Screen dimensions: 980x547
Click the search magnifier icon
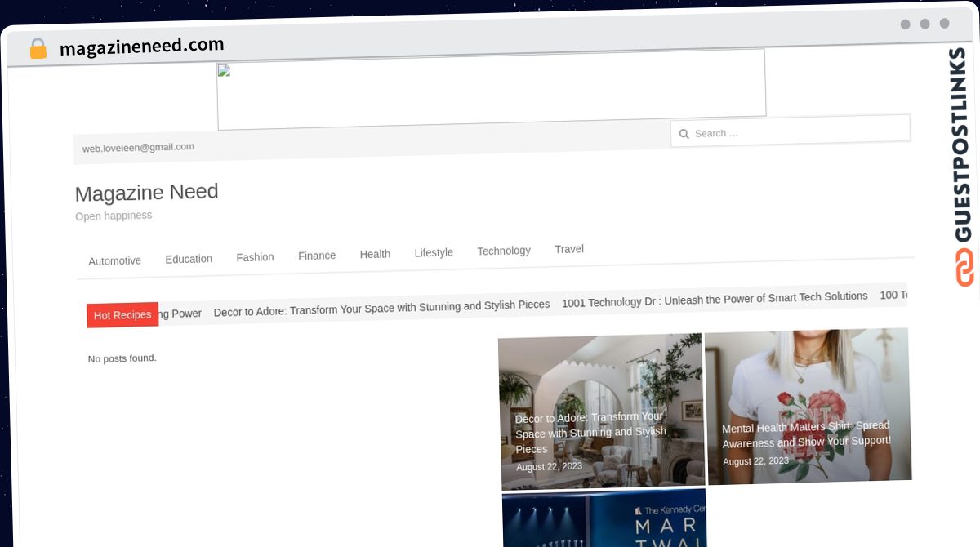pos(684,134)
